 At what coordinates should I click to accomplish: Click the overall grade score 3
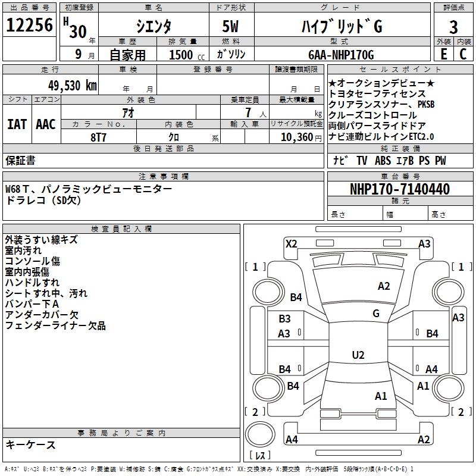click(x=453, y=27)
